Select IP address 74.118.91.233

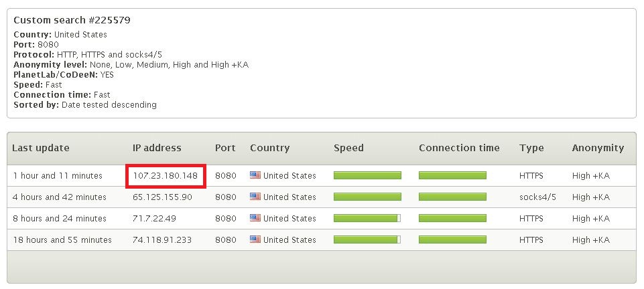click(x=162, y=239)
